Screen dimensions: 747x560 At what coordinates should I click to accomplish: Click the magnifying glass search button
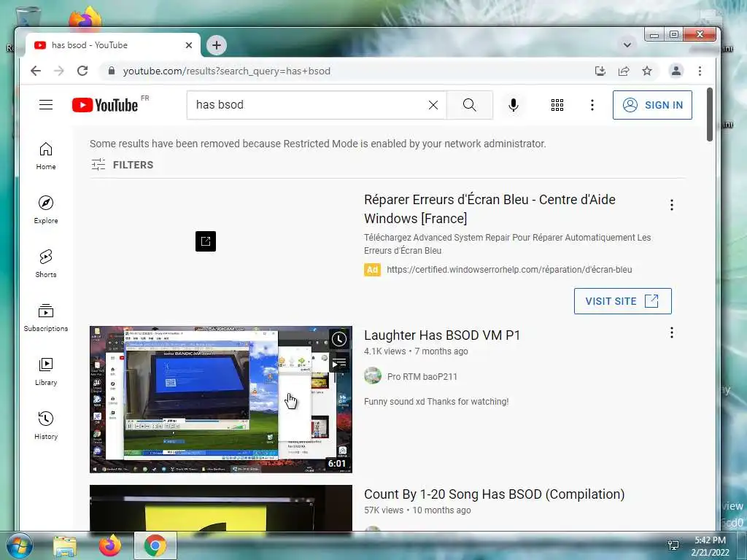point(470,105)
